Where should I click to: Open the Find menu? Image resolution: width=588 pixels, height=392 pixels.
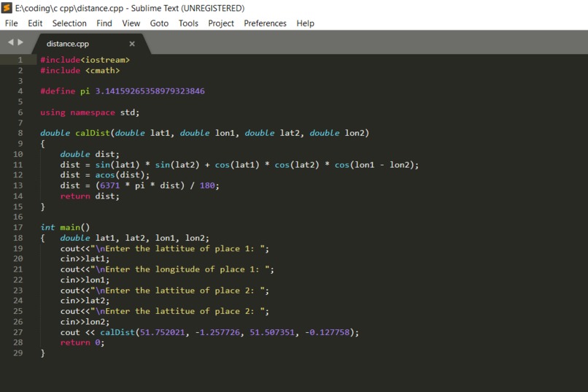104,23
